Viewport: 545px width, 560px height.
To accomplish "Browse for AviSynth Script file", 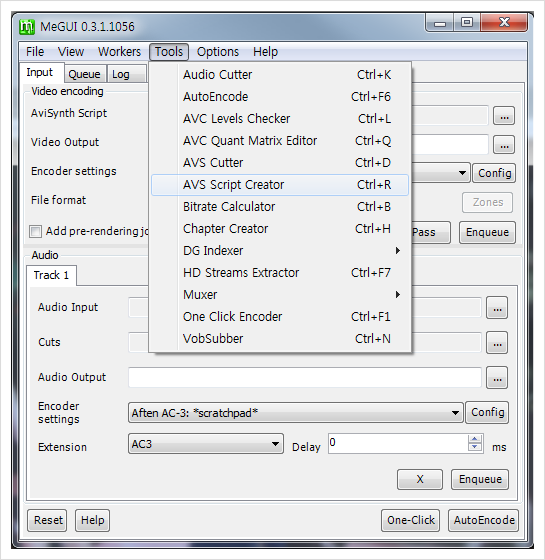I will [504, 116].
